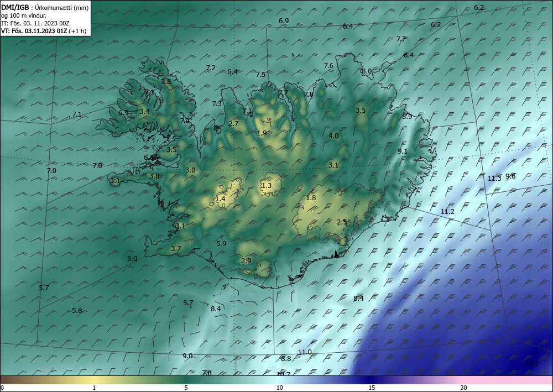Image resolution: width=553 pixels, height=392 pixels.
Task: Click the 1.3 value over the glacier
Action: (267, 185)
